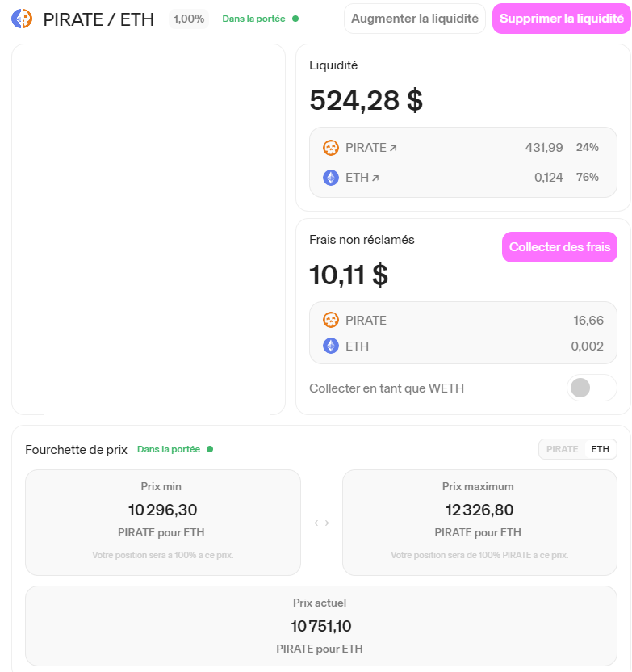Viewport: 632px width, 672px height.
Task: Click green status dot beside Fourchette de prix
Action: click(210, 449)
